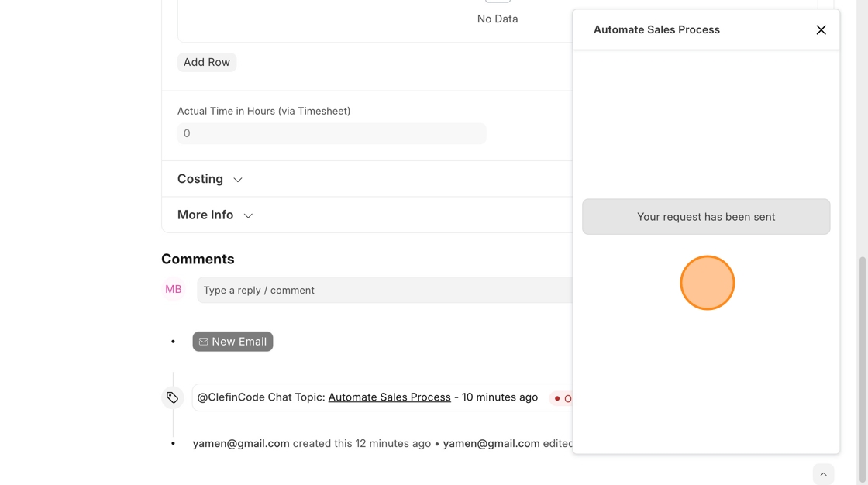Click the orange circle in chat panel

707,283
